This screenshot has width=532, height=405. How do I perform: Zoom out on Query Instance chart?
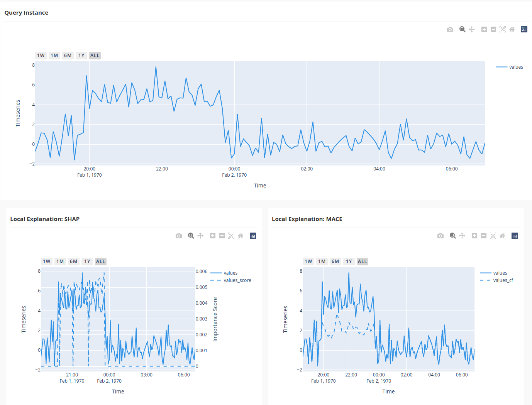click(493, 29)
